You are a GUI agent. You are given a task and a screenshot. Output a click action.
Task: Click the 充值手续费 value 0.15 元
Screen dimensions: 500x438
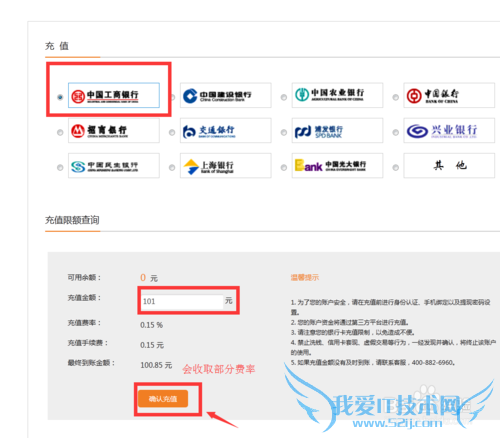(152, 345)
